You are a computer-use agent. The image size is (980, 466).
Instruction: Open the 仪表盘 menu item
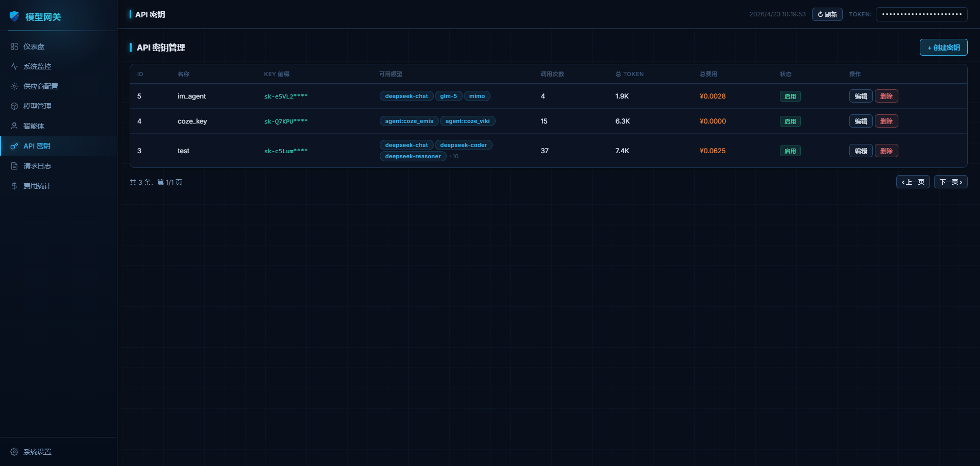point(58,46)
